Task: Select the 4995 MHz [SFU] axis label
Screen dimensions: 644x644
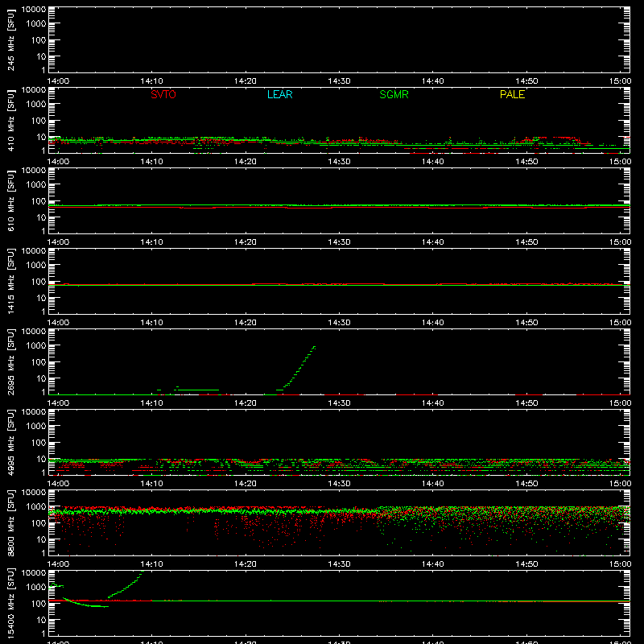Action: click(11, 442)
